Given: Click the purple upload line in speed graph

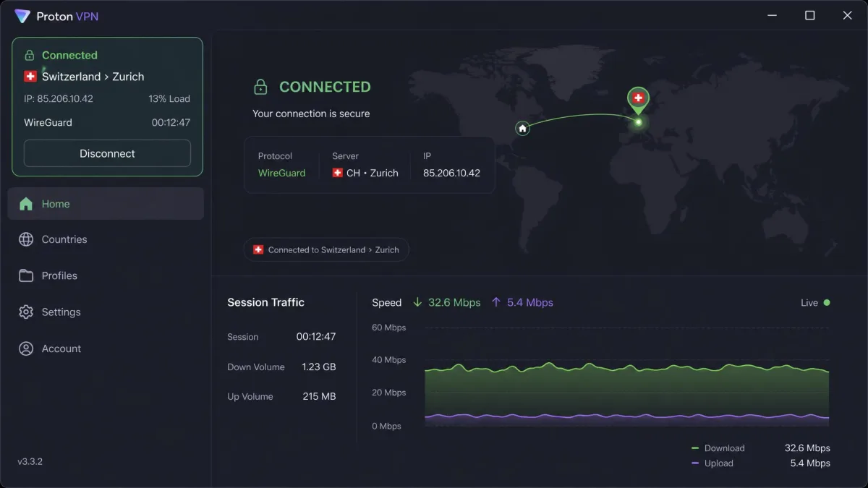Looking at the screenshot, I should click(626, 416).
